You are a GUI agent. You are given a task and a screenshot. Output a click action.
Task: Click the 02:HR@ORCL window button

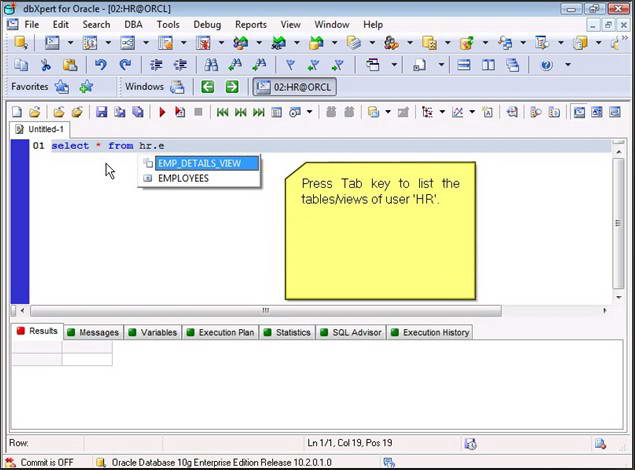pyautogui.click(x=294, y=87)
